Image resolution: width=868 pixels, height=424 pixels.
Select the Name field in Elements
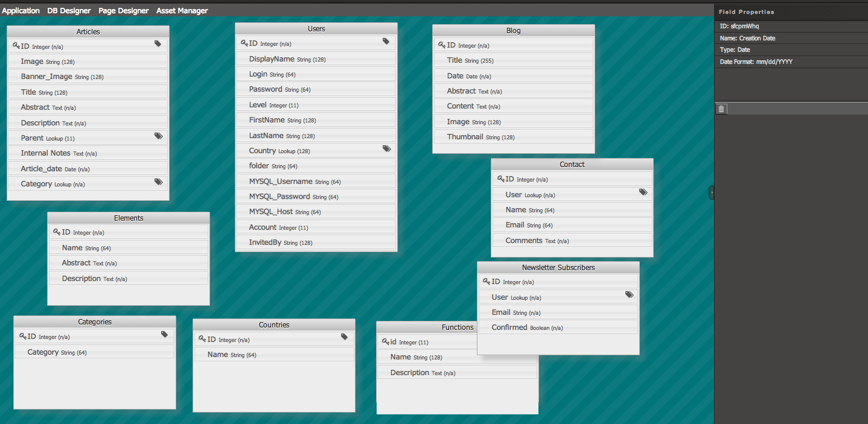point(129,248)
